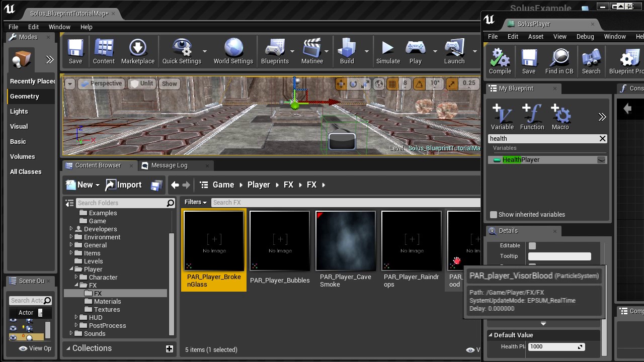This screenshot has height=362, width=644.
Task: Expand the Environment folder in tree
Action: click(x=71, y=237)
